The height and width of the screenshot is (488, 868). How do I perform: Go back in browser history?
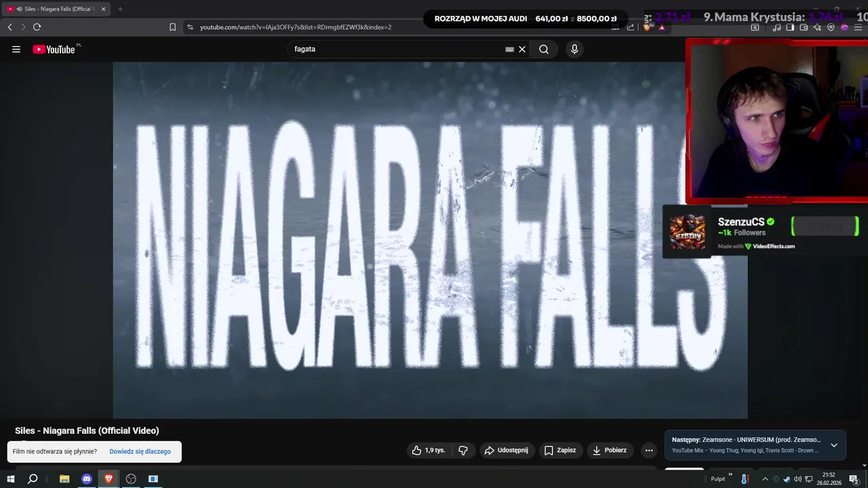click(9, 27)
